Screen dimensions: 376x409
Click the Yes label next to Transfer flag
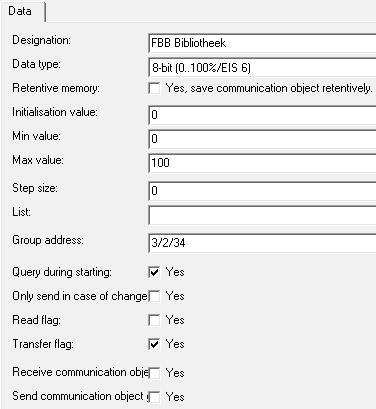click(175, 344)
